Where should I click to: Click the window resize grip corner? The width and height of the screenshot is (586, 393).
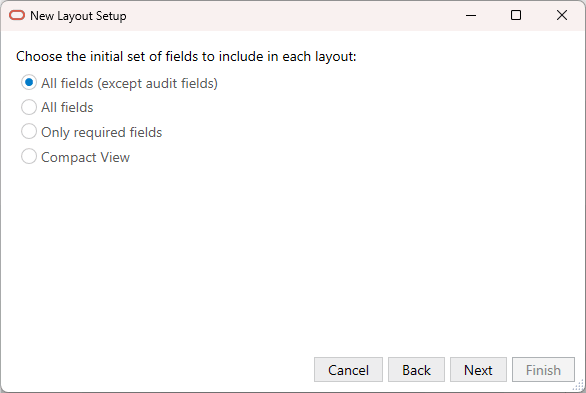pyautogui.click(x=578, y=385)
